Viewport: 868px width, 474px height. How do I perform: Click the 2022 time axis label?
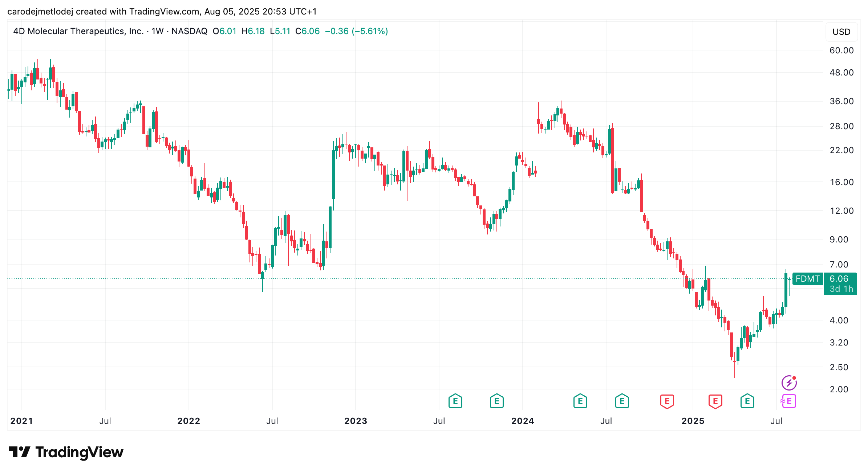click(189, 421)
